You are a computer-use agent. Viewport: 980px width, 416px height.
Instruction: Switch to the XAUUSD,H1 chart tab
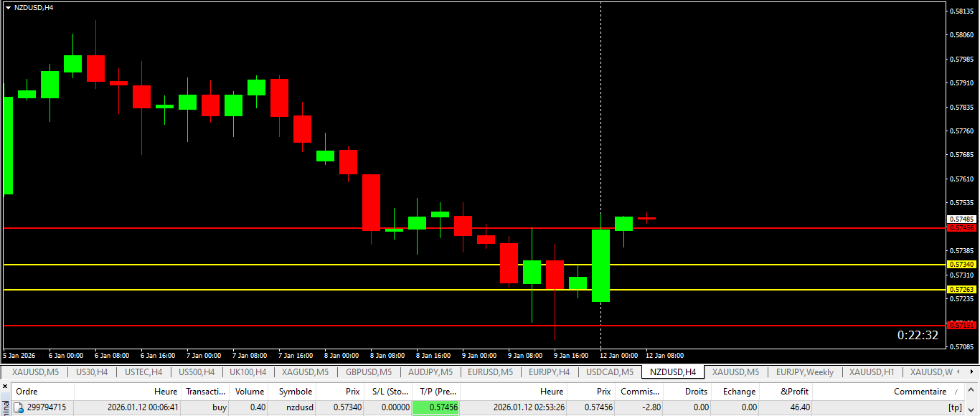872,372
